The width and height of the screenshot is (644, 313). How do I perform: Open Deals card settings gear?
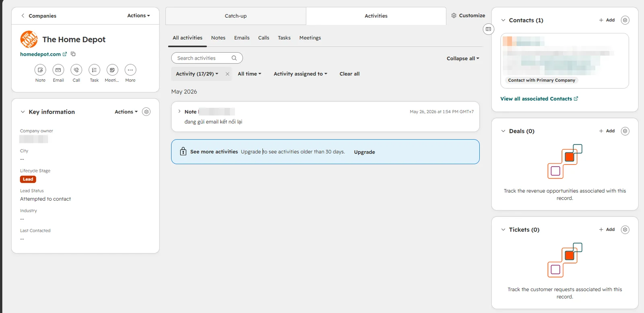(x=625, y=131)
